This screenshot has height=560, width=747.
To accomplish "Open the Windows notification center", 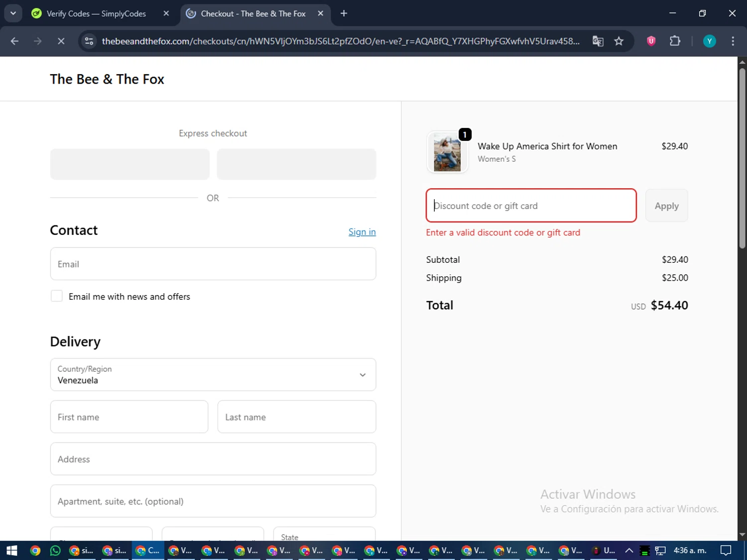I will [726, 551].
